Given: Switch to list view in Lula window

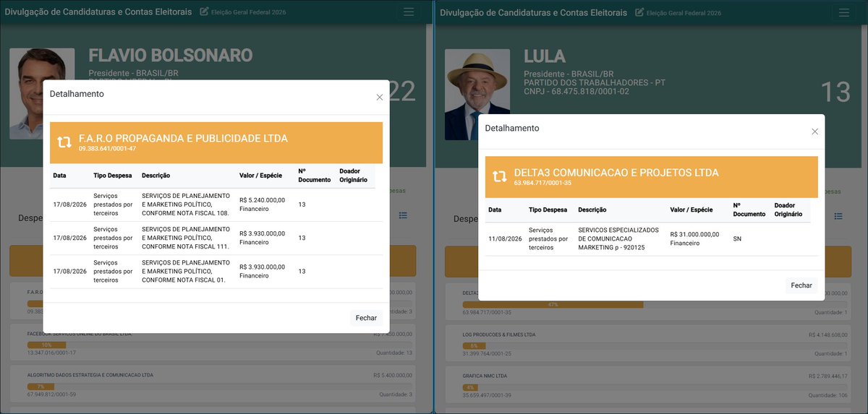Looking at the screenshot, I should (838, 217).
